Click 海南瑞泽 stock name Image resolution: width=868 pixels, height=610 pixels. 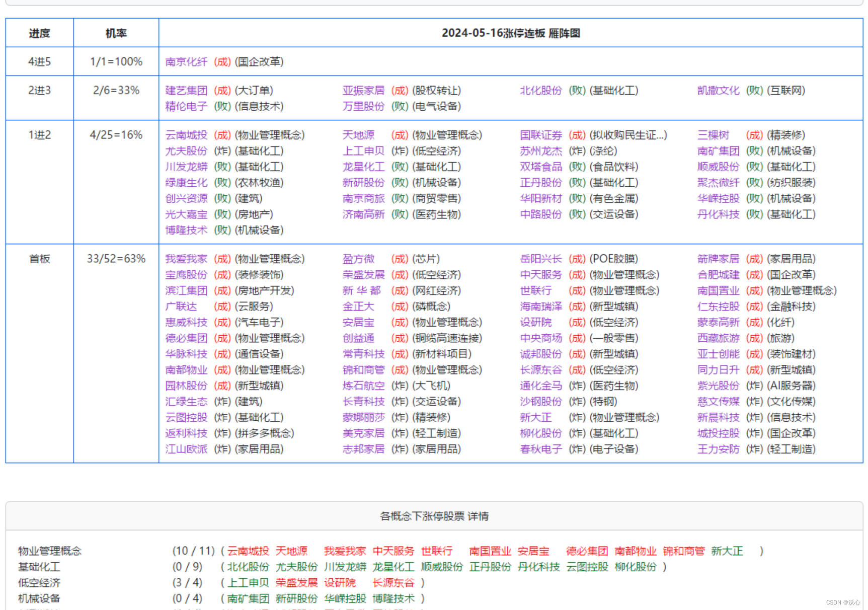541,307
